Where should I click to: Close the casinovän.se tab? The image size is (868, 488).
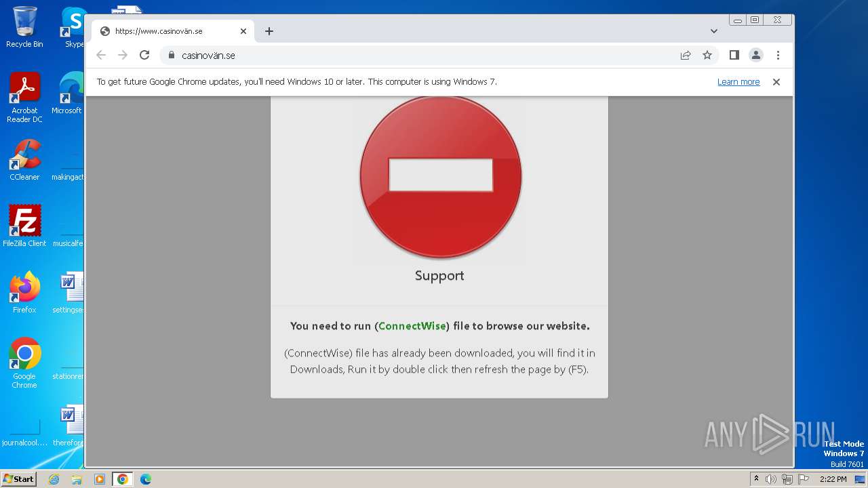243,31
